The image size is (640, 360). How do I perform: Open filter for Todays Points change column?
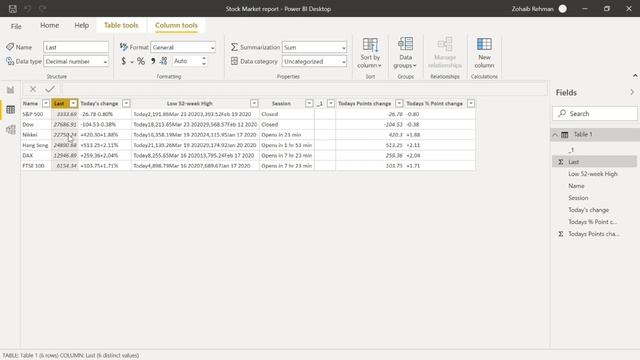(399, 103)
